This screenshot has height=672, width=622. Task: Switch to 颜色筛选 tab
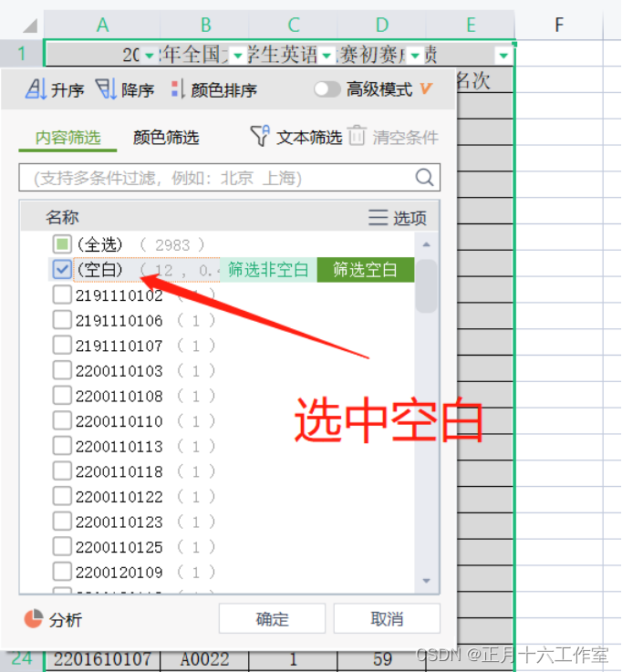pos(166,138)
